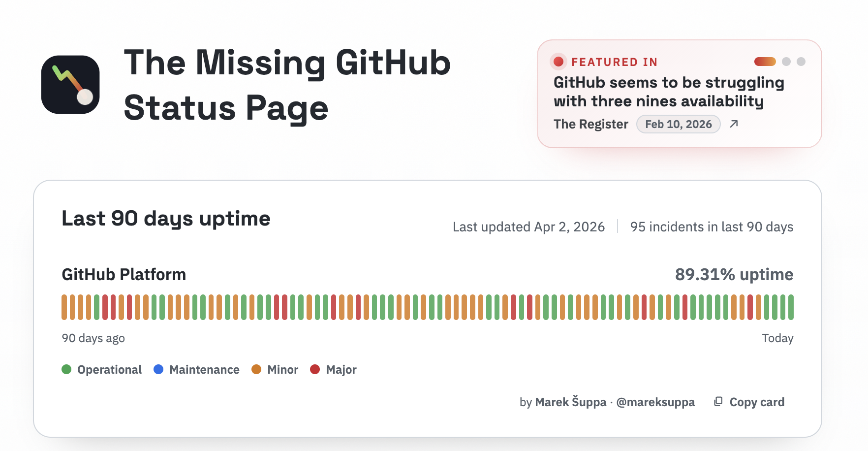Click the Copy card icon
This screenshot has width=868, height=451.
pyautogui.click(x=717, y=402)
